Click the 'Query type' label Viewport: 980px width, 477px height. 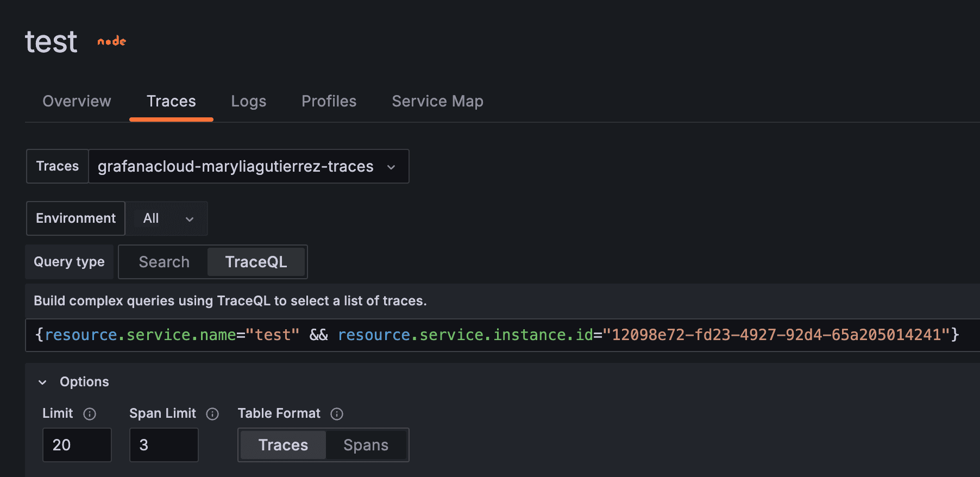pyautogui.click(x=69, y=262)
